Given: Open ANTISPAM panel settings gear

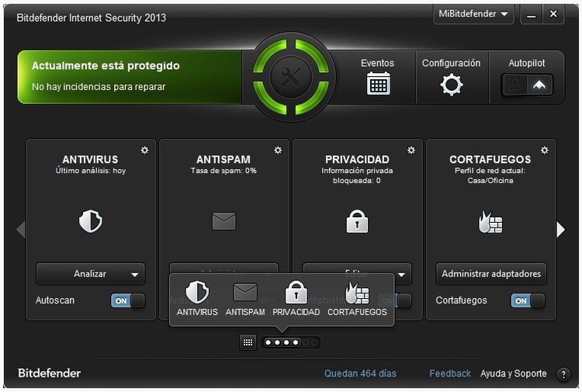Looking at the screenshot, I should [x=278, y=150].
